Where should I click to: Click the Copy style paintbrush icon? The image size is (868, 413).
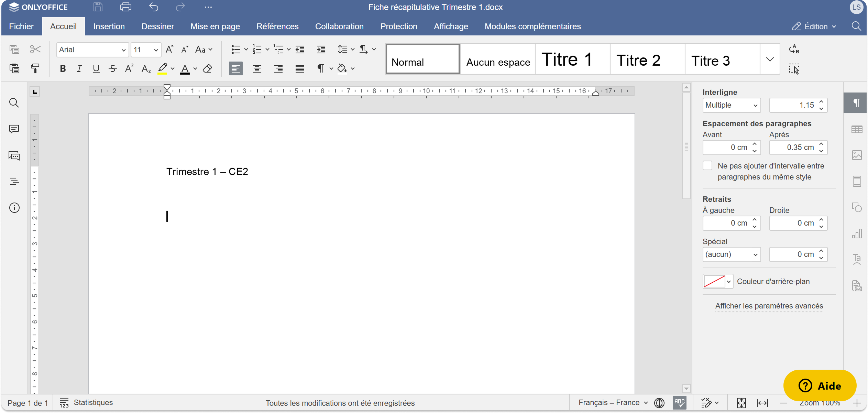[35, 68]
